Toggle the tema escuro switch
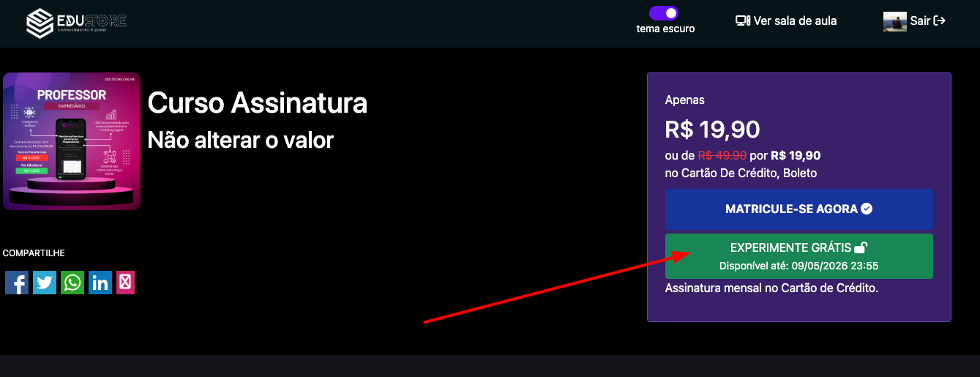This screenshot has width=980, height=377. pos(664,13)
